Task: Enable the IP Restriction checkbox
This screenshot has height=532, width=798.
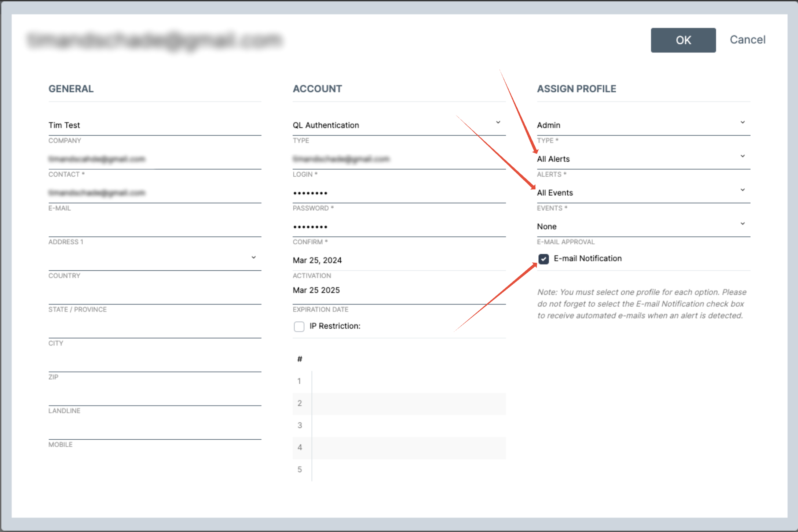Action: [299, 326]
